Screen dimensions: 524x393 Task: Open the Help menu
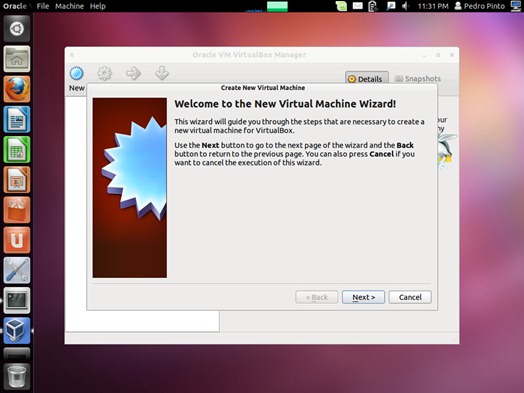98,6
